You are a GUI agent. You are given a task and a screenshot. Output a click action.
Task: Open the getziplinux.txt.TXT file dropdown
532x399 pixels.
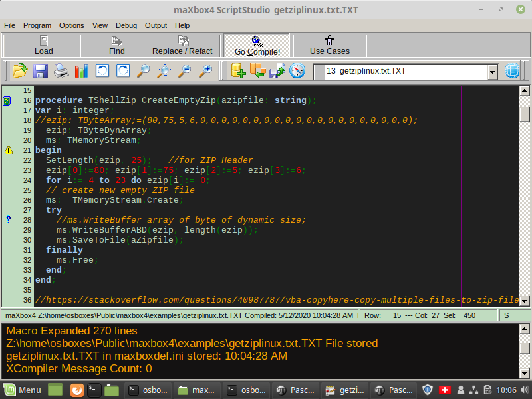pyautogui.click(x=492, y=72)
